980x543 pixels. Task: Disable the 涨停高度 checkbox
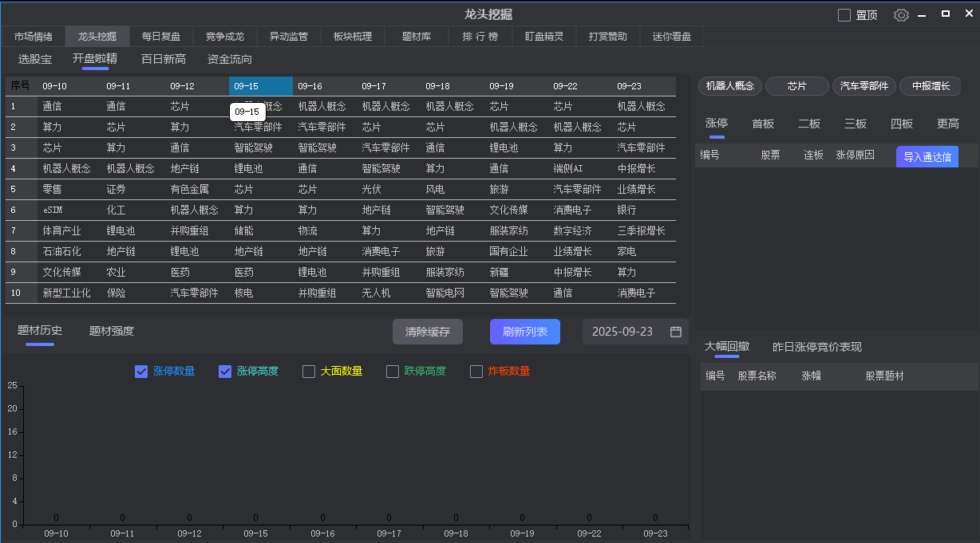coord(225,371)
